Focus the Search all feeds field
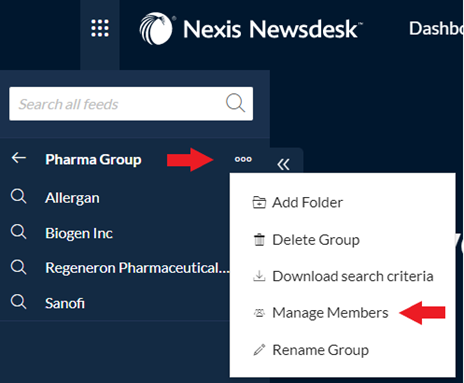The width and height of the screenshot is (464, 383). click(x=131, y=104)
